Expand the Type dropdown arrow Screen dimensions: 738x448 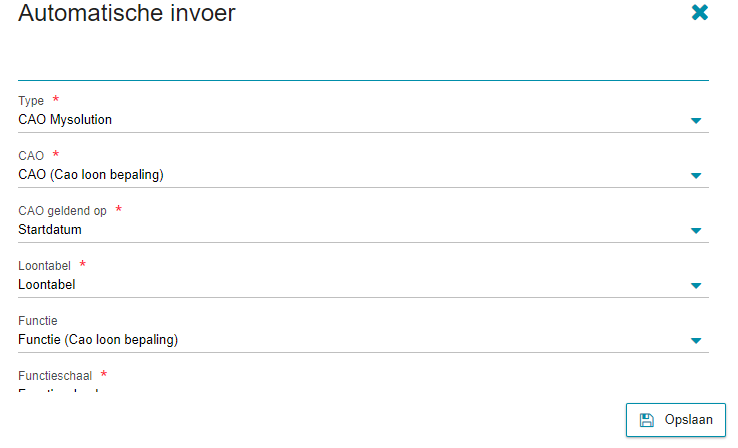[x=696, y=121]
